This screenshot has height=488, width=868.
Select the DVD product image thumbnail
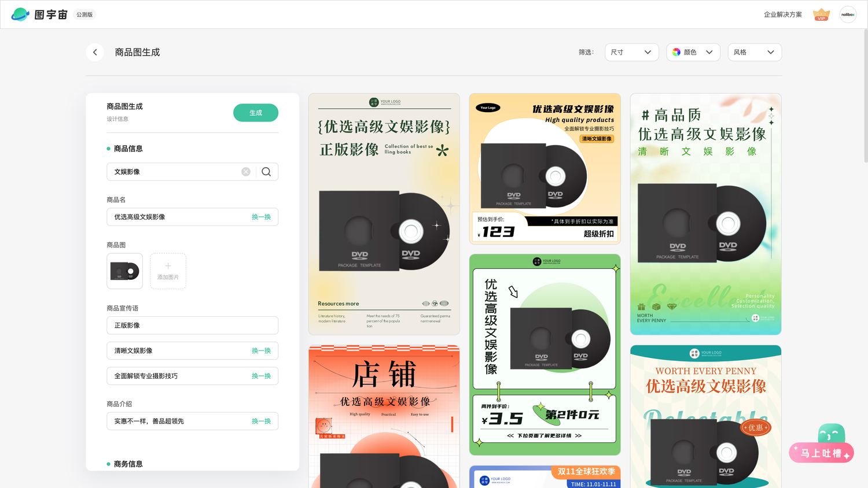124,271
